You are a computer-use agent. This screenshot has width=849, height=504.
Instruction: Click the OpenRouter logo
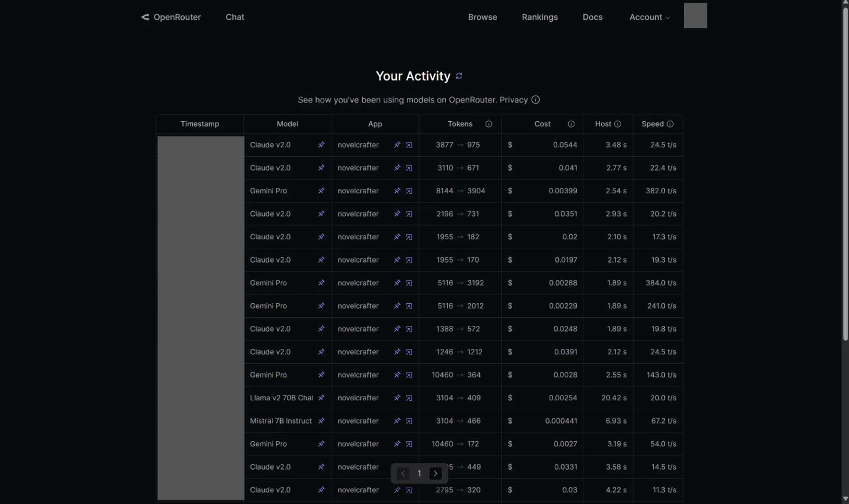[170, 17]
